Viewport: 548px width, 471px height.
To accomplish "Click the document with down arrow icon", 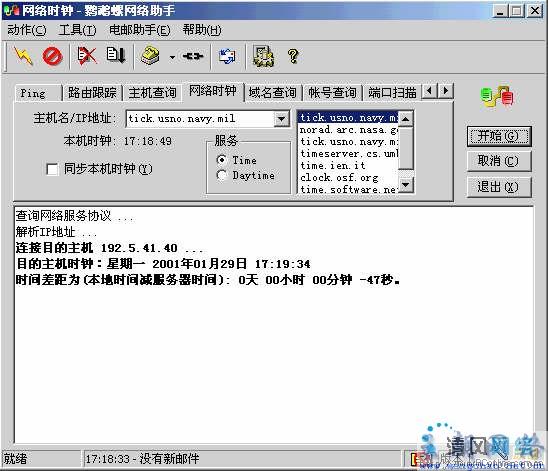I will tap(116, 55).
